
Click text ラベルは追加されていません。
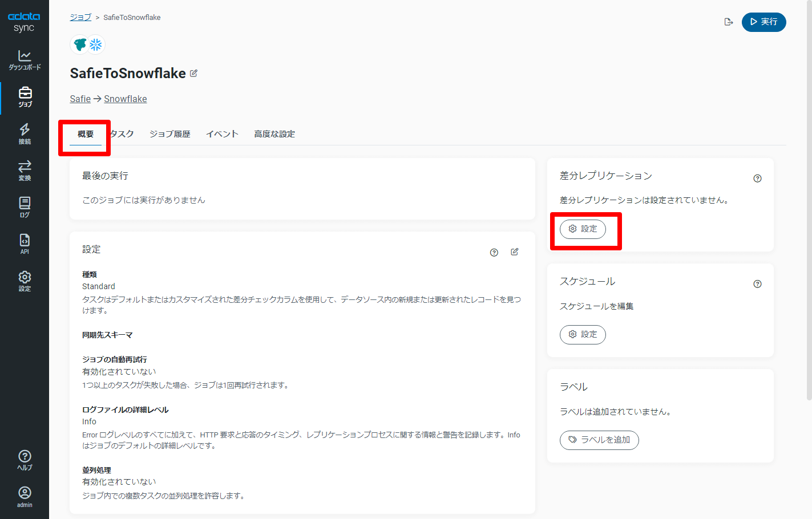point(616,412)
